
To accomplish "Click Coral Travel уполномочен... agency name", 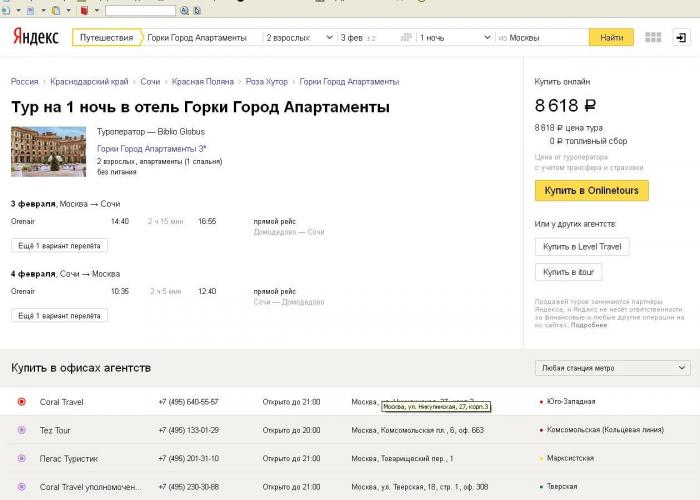I will [90, 487].
